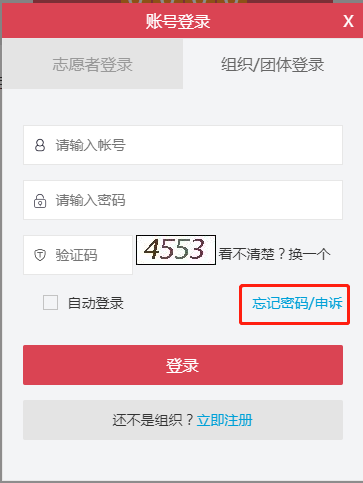The image size is (363, 483).
Task: Focus the 请输入帐号 account field
Action: click(183, 145)
